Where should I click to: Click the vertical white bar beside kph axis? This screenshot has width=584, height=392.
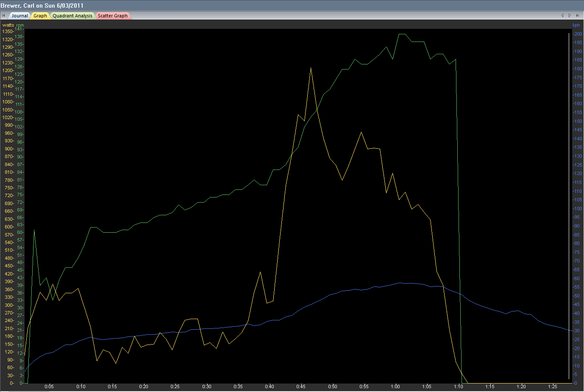point(569,206)
